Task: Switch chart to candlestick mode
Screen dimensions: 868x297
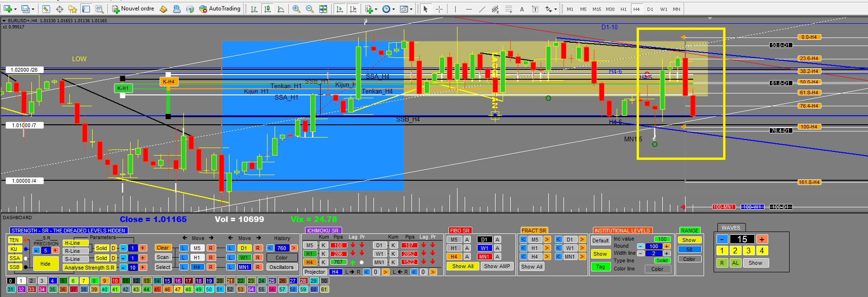Action: pyautogui.click(x=267, y=9)
